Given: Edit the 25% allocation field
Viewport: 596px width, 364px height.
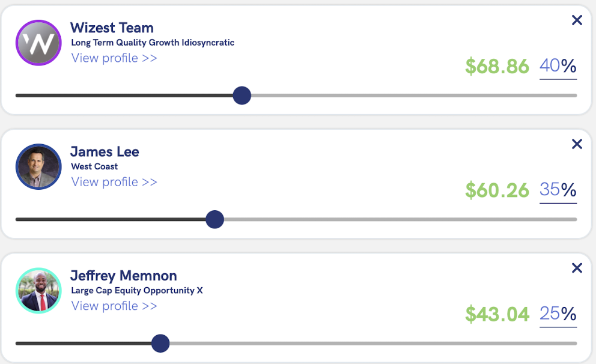Looking at the screenshot, I should click(550, 314).
